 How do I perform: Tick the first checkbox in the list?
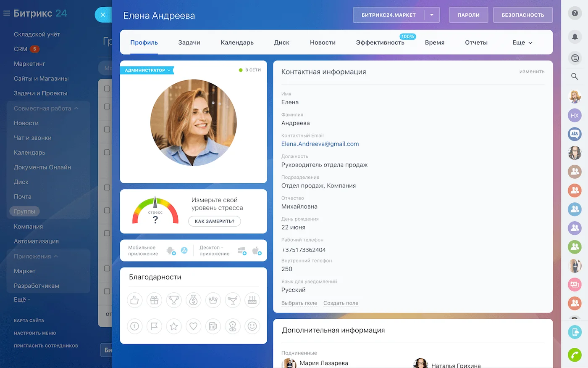click(107, 88)
